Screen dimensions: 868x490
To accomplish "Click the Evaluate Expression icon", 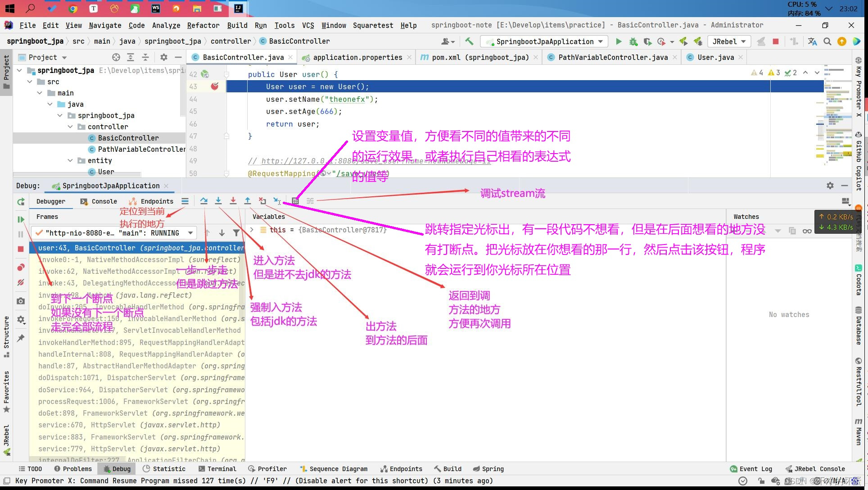I will point(296,200).
